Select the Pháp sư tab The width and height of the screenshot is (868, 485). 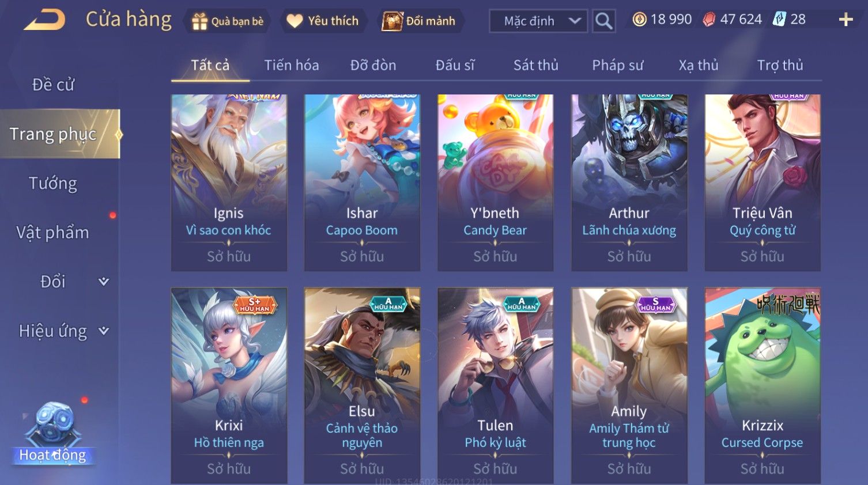click(617, 65)
